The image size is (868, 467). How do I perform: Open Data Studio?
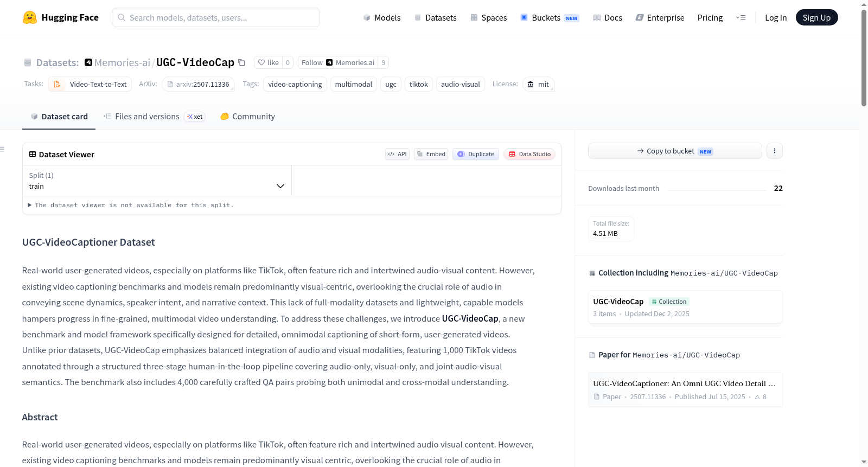coord(529,154)
